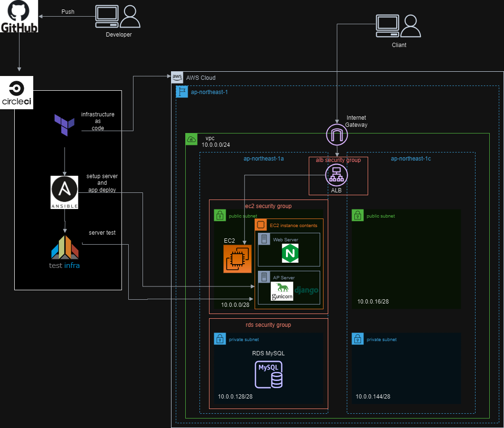Select the EC2 instance icon
This screenshot has height=428, width=504.
tap(238, 258)
